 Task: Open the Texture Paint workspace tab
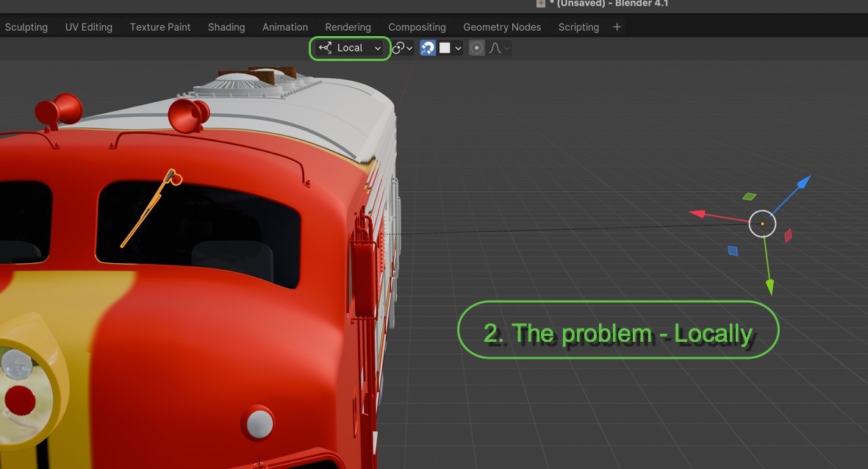tap(160, 27)
